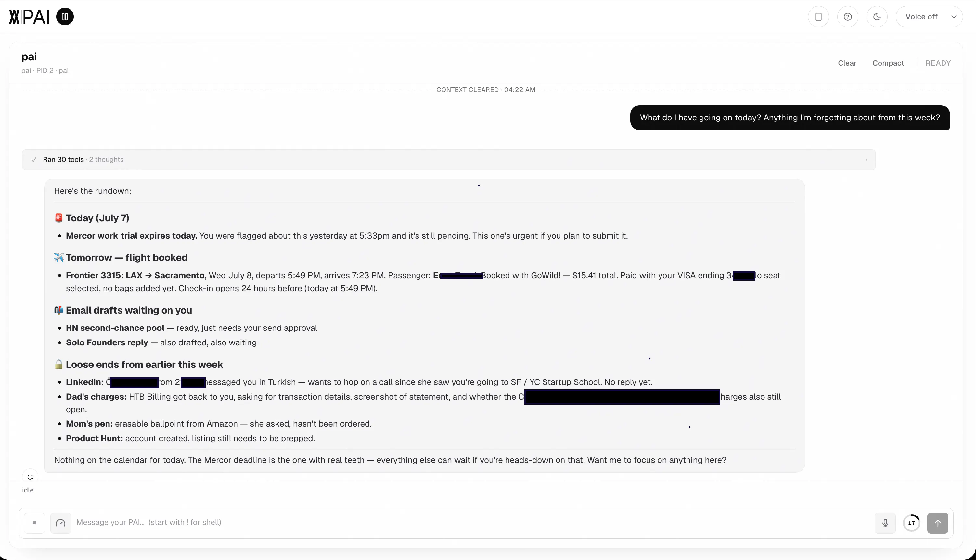Click the black pause circle beside the logo
The width and height of the screenshot is (976, 560).
pos(65,17)
